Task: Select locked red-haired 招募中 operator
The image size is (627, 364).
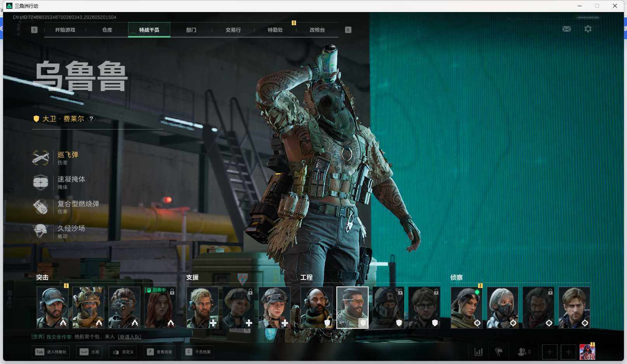Action: tap(160, 307)
